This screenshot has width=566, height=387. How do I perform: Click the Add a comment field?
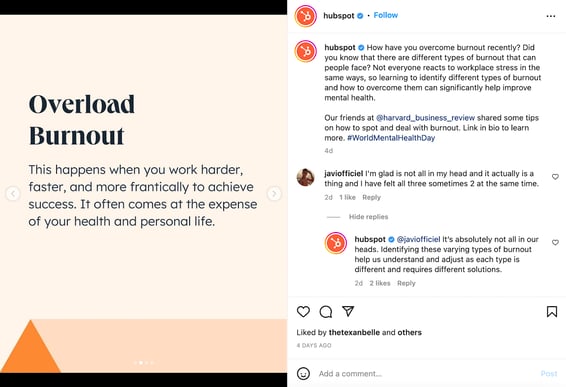[x=426, y=374]
